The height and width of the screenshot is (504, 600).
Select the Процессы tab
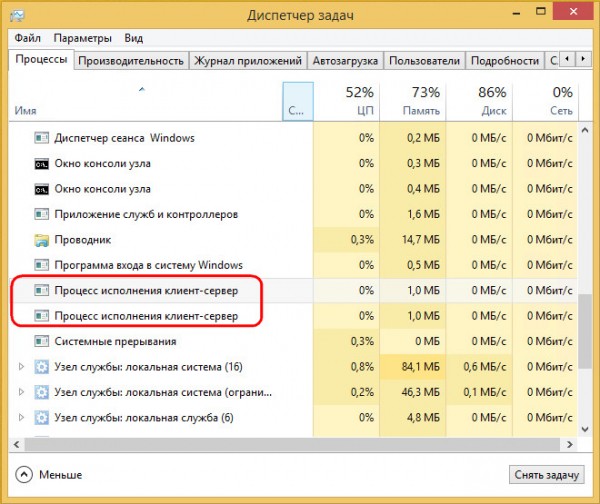pos(41,60)
